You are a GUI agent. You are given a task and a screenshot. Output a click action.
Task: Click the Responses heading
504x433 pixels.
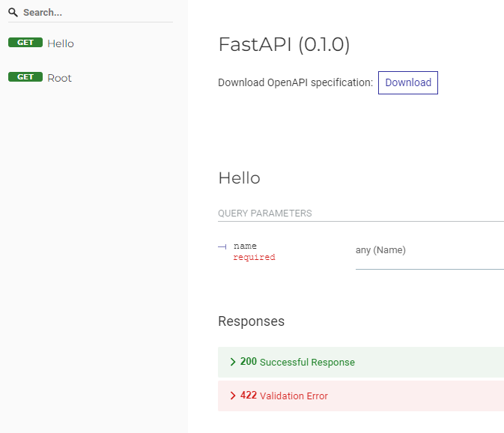coord(251,321)
